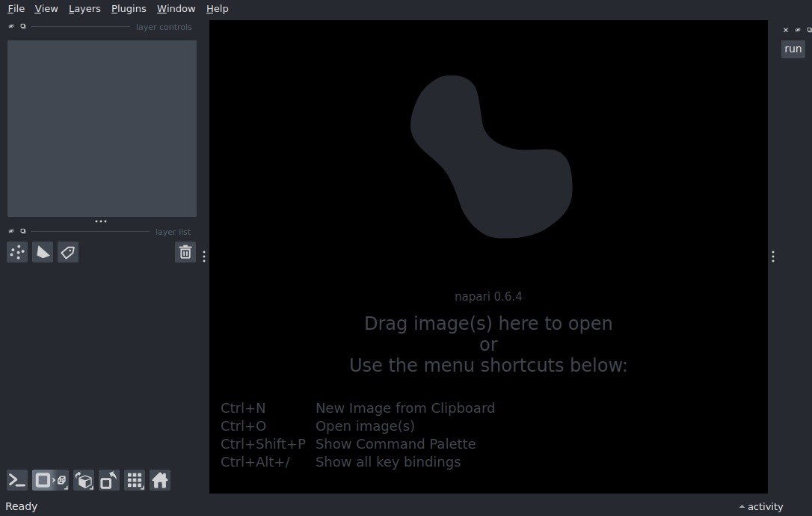812x516 pixels.
Task: Create a new points layer
Action: point(17,253)
